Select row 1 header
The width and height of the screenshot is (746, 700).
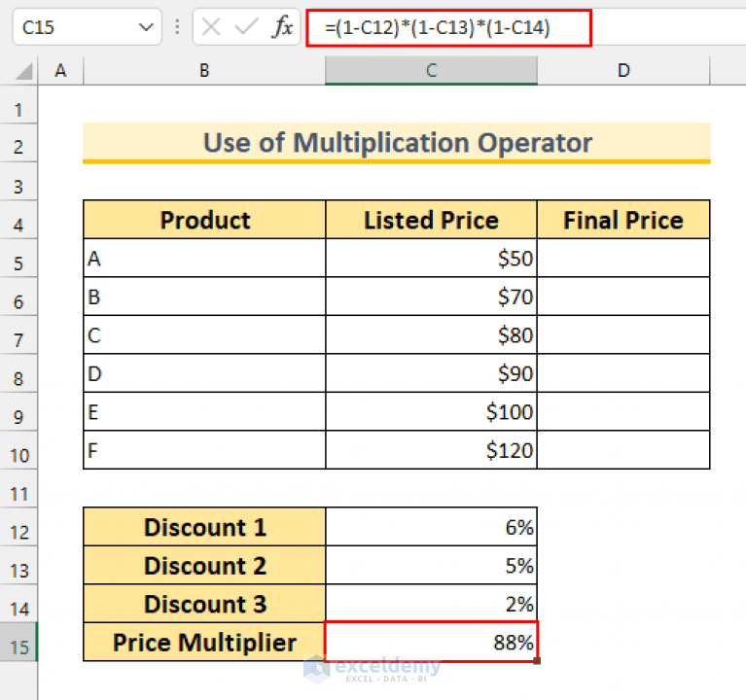pos(18,106)
